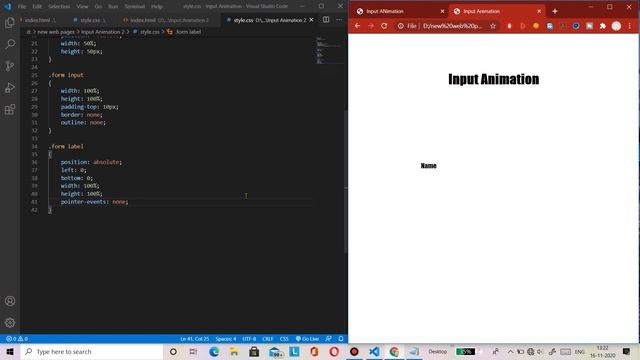The height and width of the screenshot is (360, 640).
Task: Open the Edit menu in VS Code
Action: tap(37, 7)
